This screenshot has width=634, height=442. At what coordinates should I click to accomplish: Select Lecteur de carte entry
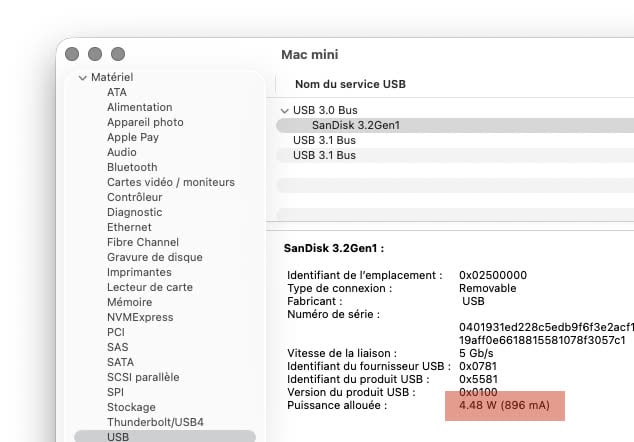pyautogui.click(x=150, y=287)
